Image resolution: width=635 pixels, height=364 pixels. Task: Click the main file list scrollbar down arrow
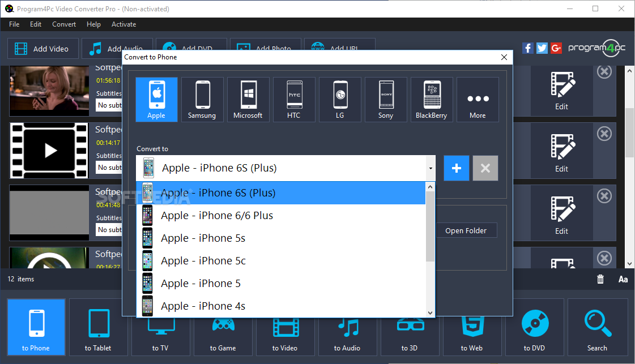tap(630, 264)
